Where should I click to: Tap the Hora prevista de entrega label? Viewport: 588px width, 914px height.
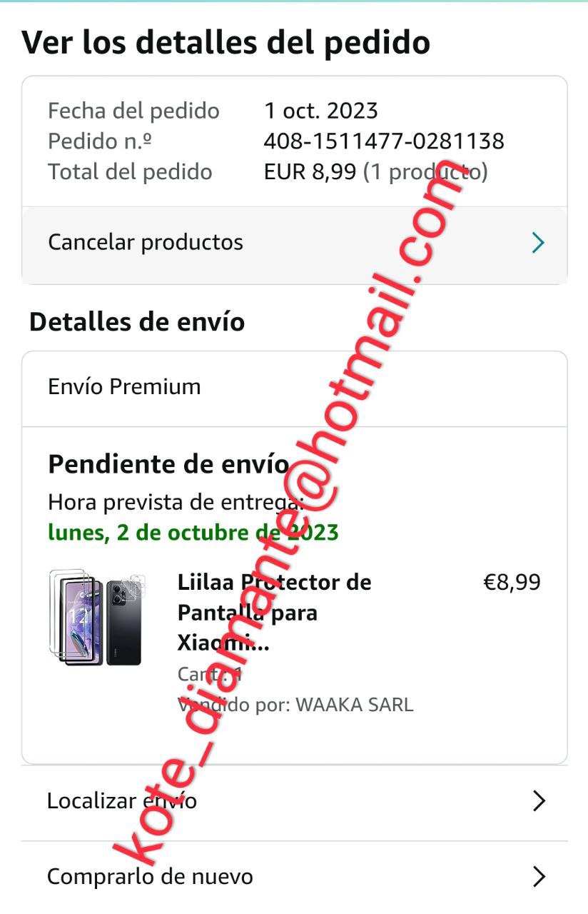[x=176, y=503]
